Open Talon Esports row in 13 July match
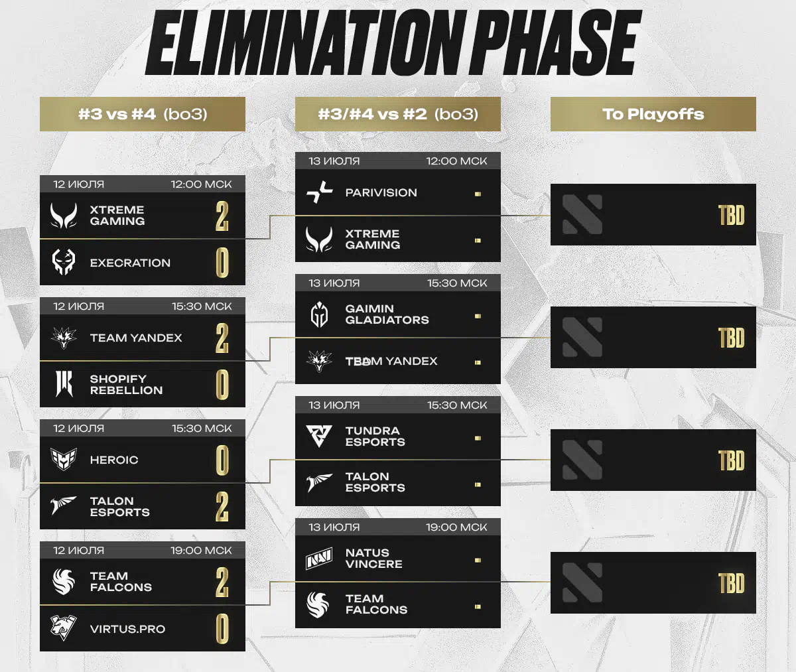Image resolution: width=796 pixels, height=672 pixels. coord(398,482)
